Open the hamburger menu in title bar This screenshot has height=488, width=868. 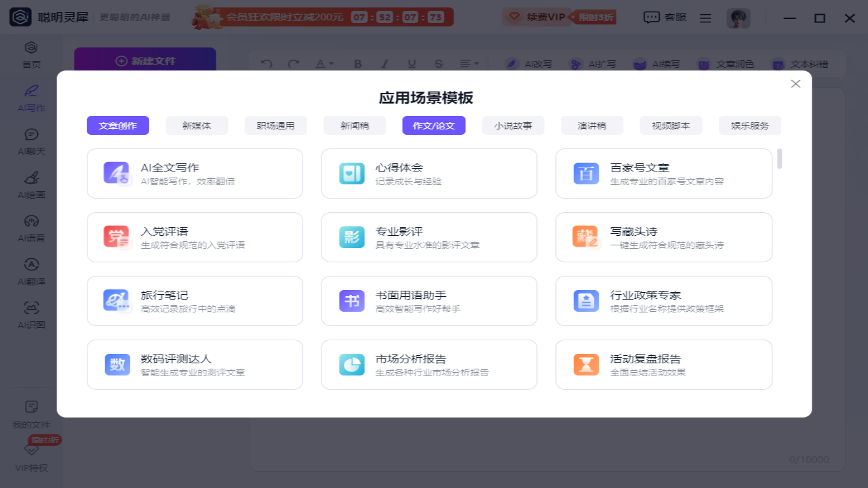coord(705,18)
